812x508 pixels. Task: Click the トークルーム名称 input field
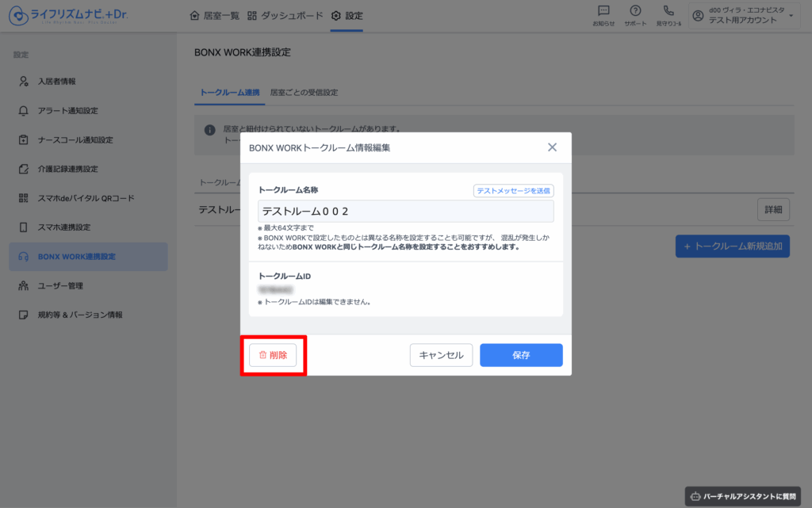405,211
